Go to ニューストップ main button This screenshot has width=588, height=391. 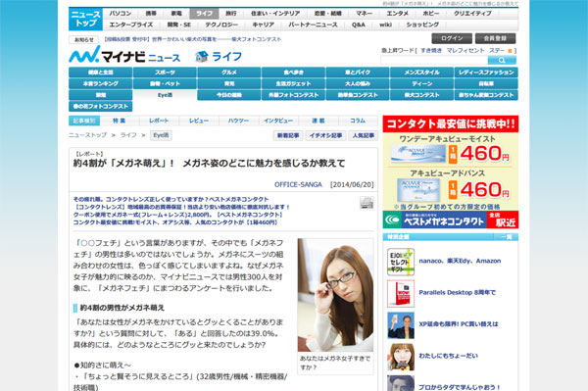click(86, 19)
